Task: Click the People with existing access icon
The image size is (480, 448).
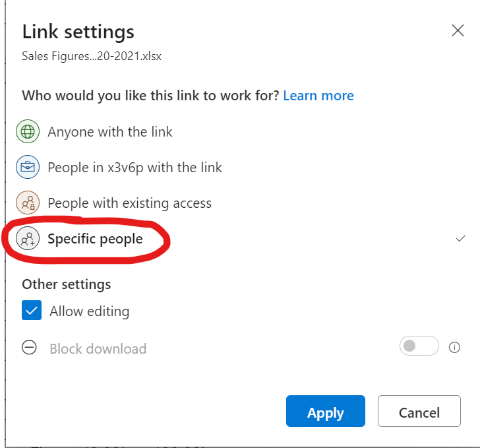Action: point(28,203)
